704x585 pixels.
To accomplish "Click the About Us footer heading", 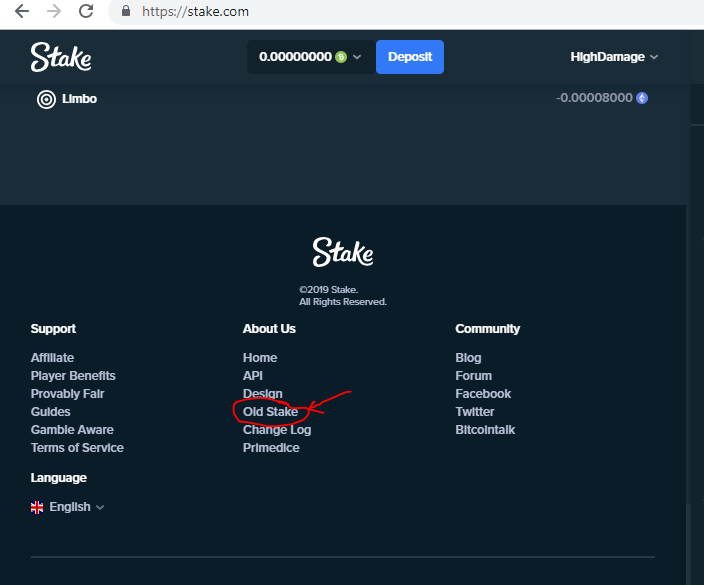I will click(269, 329).
